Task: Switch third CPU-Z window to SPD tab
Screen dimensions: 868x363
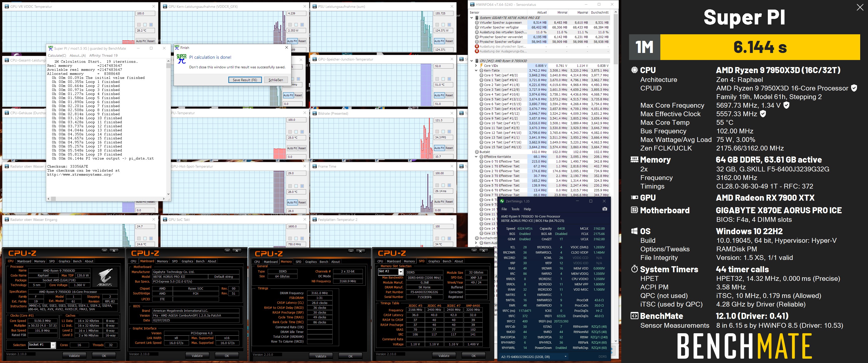Action: [298, 262]
